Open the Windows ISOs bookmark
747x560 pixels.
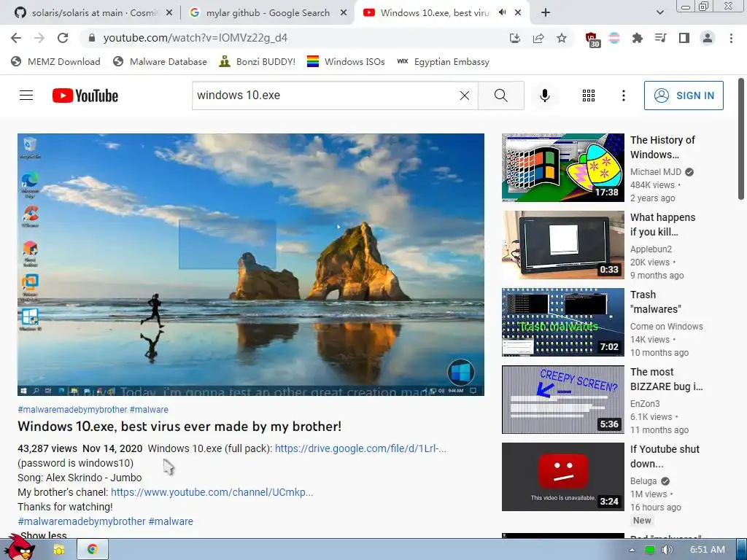[346, 61]
